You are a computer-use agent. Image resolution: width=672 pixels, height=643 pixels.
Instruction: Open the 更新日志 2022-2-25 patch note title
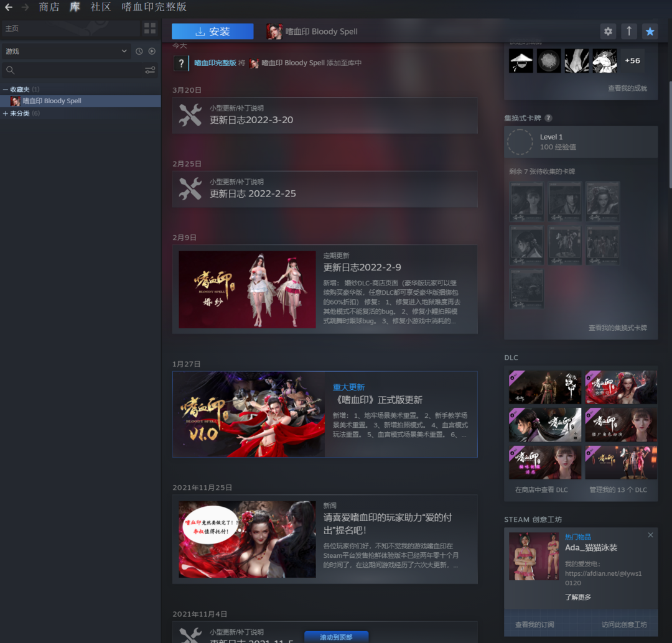click(x=253, y=193)
